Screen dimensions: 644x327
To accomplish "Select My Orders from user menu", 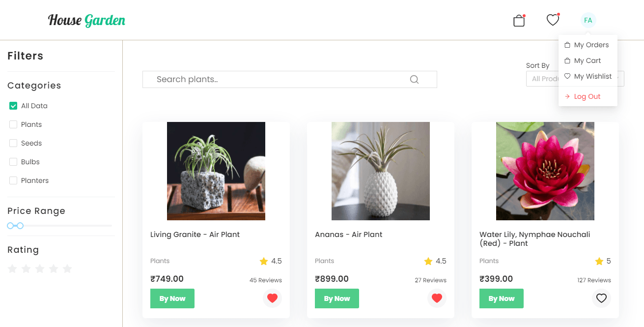I will 588,45.
